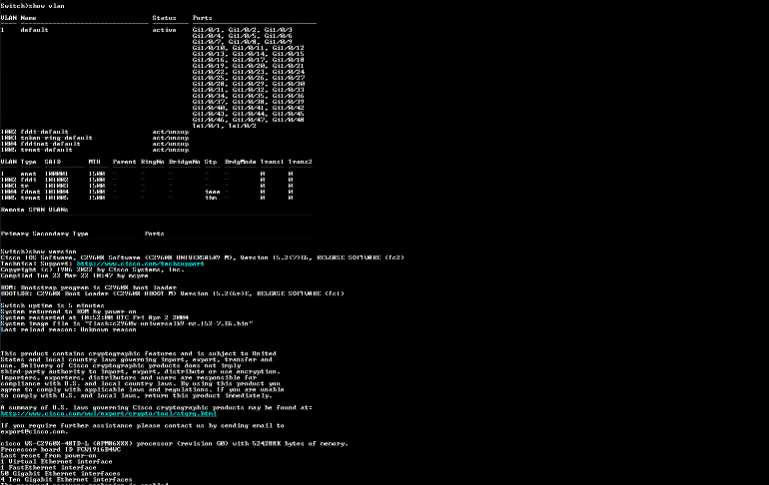Select the 'token-ring-default' VLAN row
Screen dimensions: 769x485
(95, 138)
